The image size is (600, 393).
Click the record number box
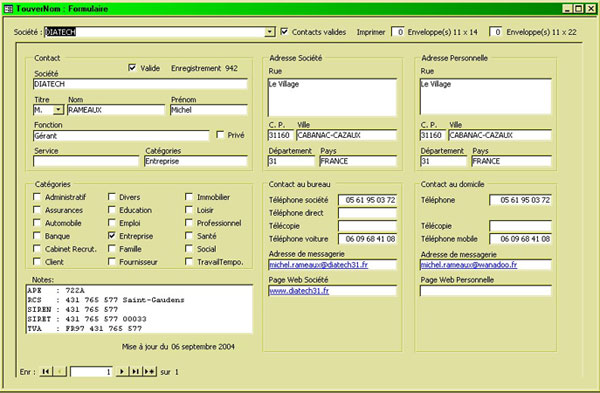[91, 371]
